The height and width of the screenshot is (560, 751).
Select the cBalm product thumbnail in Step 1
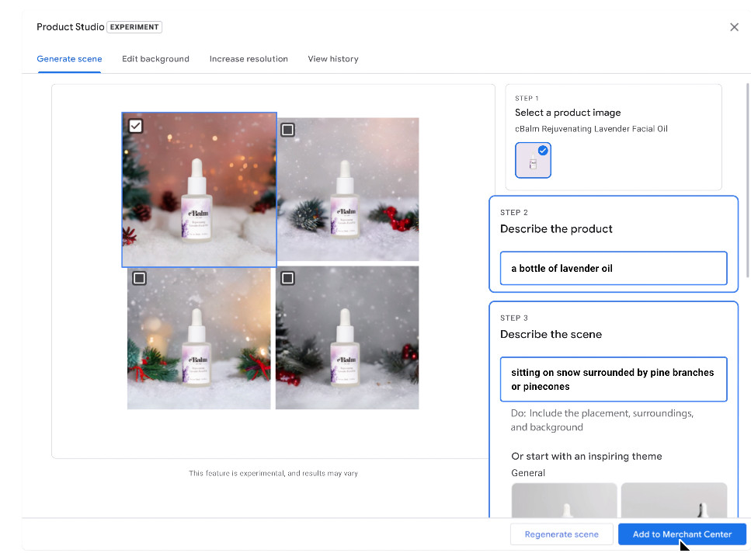(x=533, y=161)
